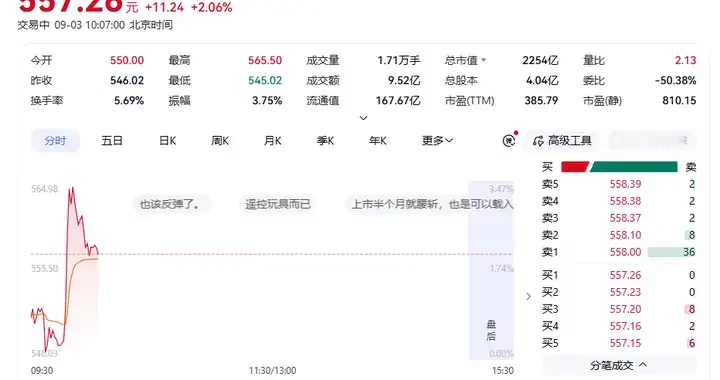Select the 买1 price 557.26
The image size is (720, 380).
tap(625, 275)
